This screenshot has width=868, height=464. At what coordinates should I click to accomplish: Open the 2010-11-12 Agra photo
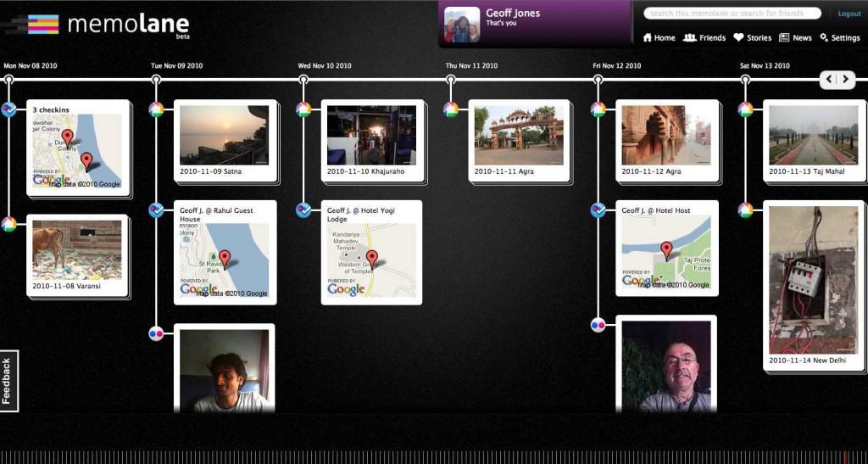click(666, 135)
